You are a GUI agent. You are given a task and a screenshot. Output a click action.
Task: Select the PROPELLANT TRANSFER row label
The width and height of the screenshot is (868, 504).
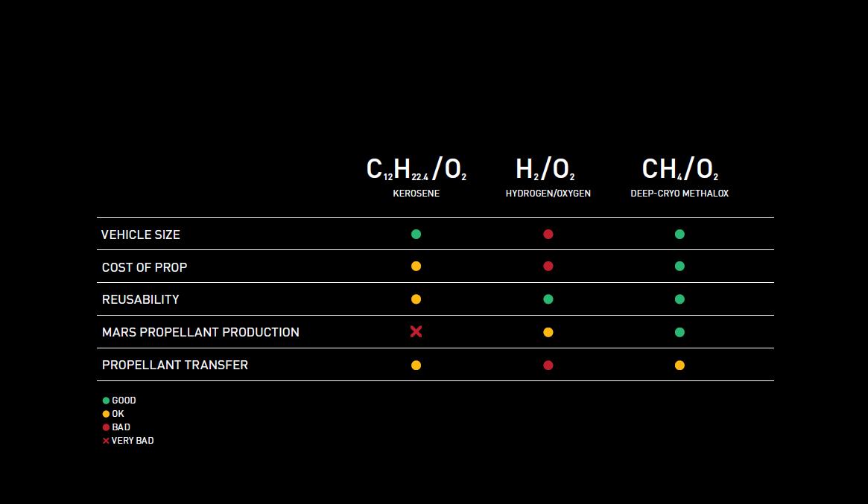[175, 365]
